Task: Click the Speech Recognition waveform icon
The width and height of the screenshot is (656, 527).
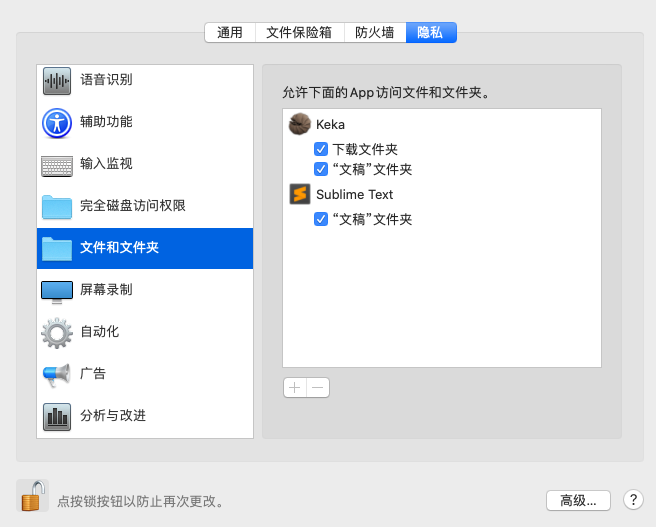Action: click(x=57, y=81)
